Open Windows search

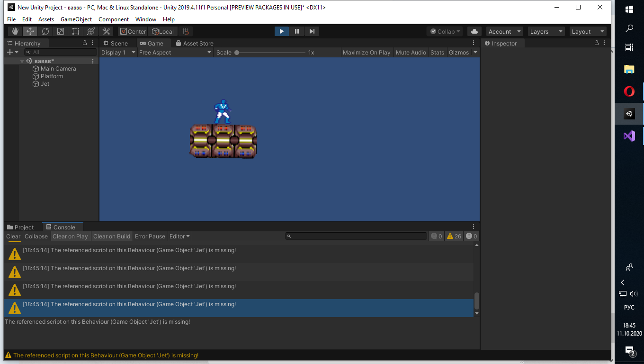629,28
